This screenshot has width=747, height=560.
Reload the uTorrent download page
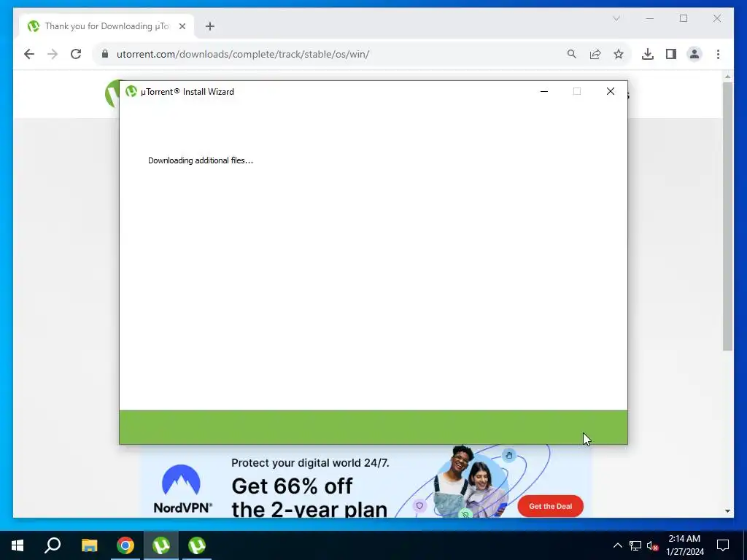(76, 54)
